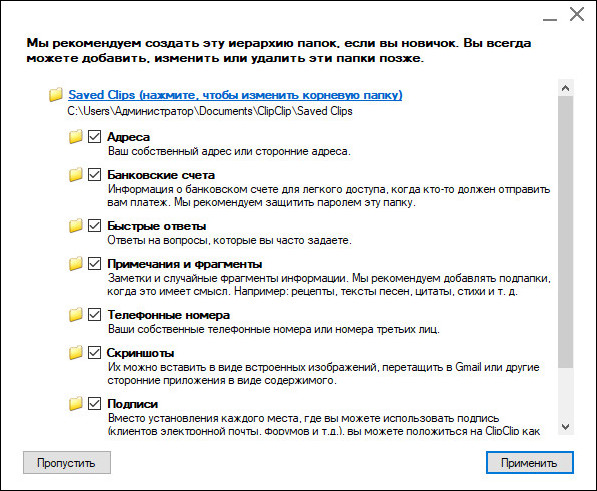Open the Saved Clips root folder link

(x=235, y=95)
